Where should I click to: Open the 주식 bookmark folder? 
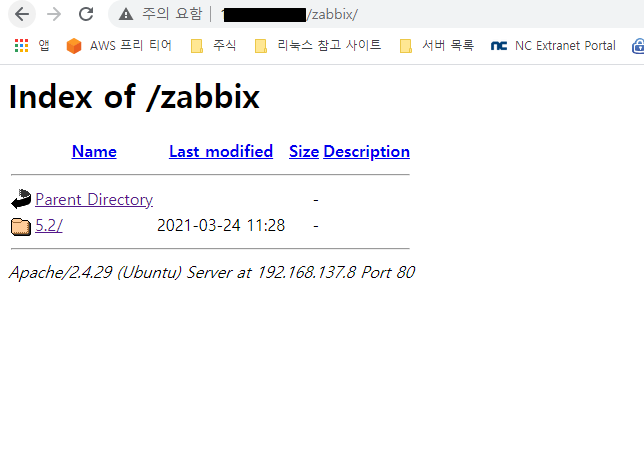[x=214, y=45]
